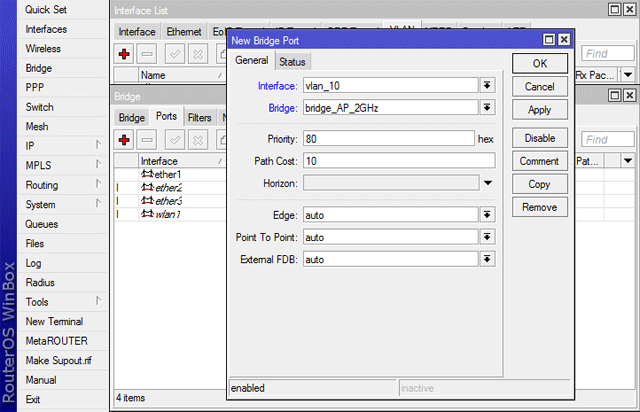Open column dropdown arrow in Bridge window

[628, 161]
